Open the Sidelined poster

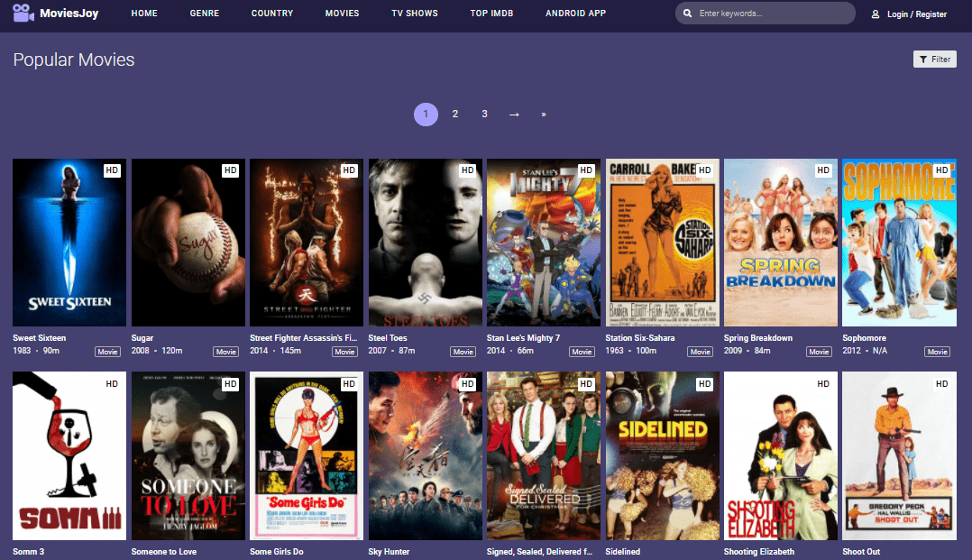click(662, 455)
